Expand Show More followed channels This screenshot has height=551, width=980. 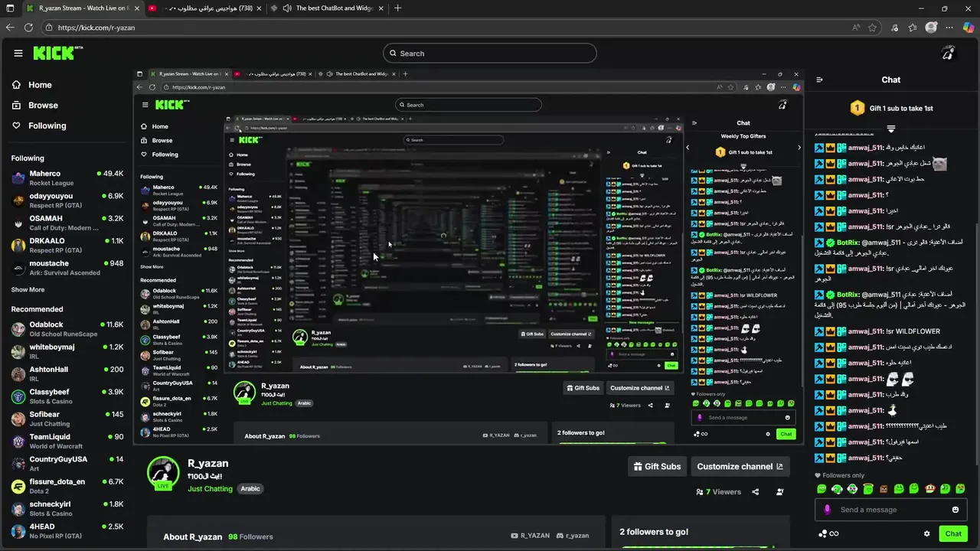coord(28,290)
